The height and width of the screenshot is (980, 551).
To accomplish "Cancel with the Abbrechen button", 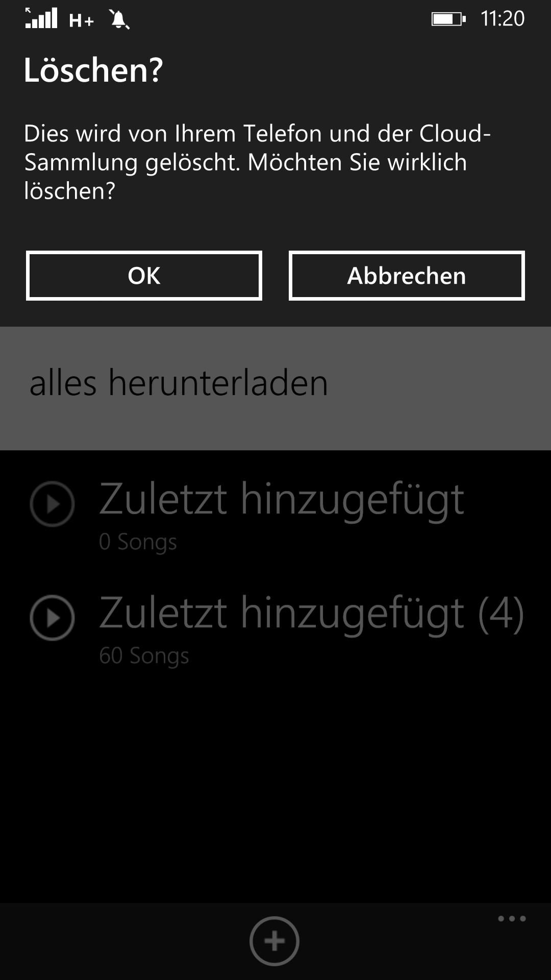I will (x=407, y=276).
